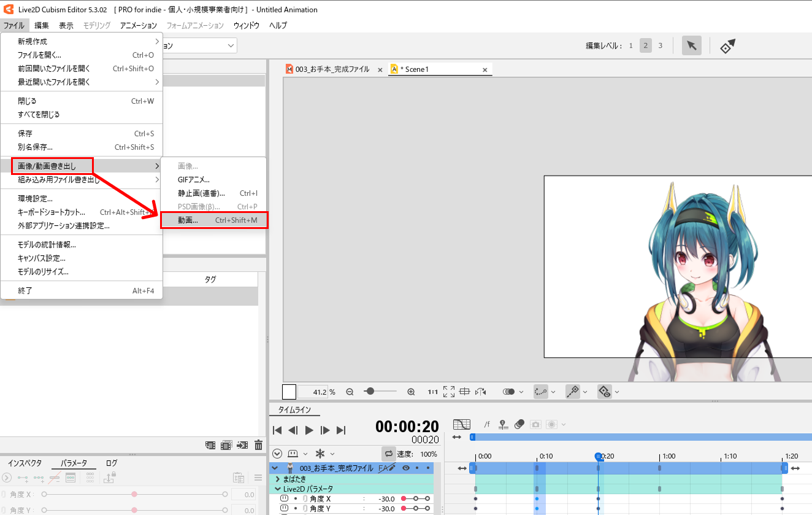Viewport: 812px width, 515px height.
Task: Open dropdown next to snowflake icon
Action: [x=331, y=454]
